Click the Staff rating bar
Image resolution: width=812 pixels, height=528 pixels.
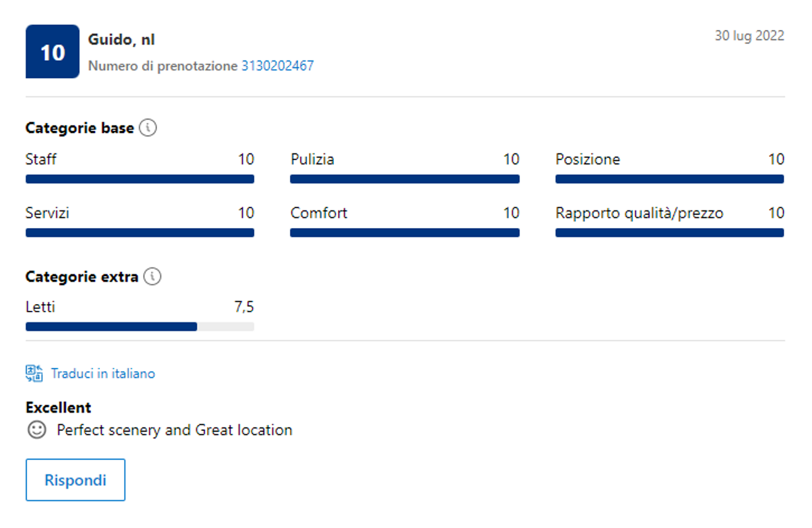click(x=140, y=179)
